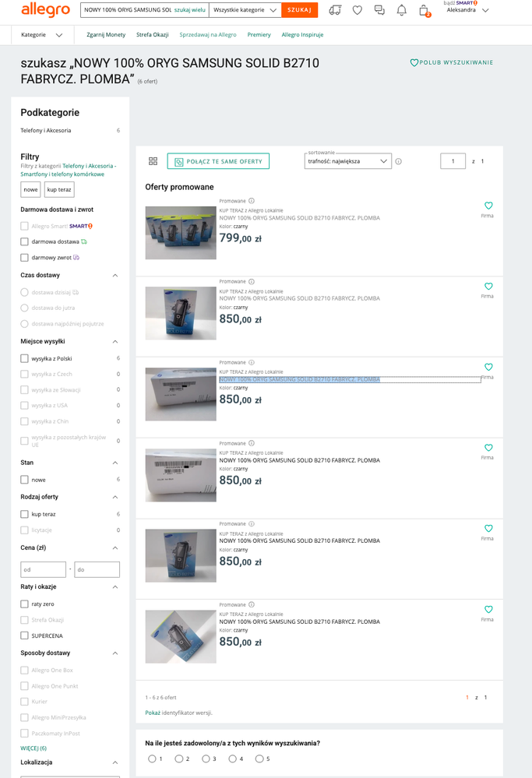
Task: Open thumbnail of 799,00 zł offer
Action: (181, 233)
